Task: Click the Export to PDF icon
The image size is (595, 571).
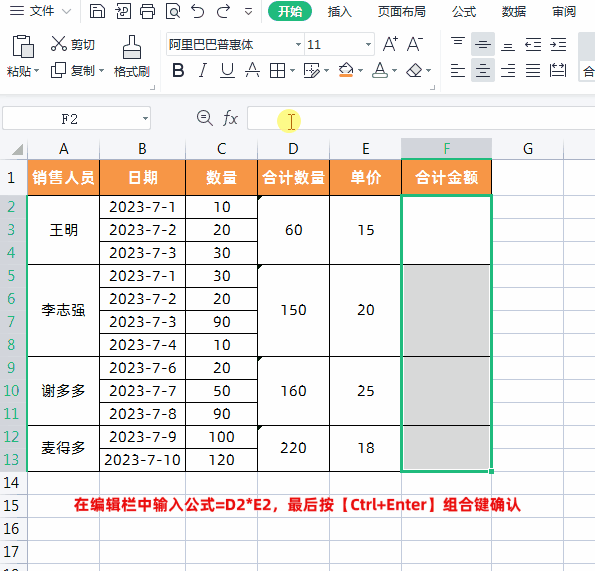Action: click(123, 11)
